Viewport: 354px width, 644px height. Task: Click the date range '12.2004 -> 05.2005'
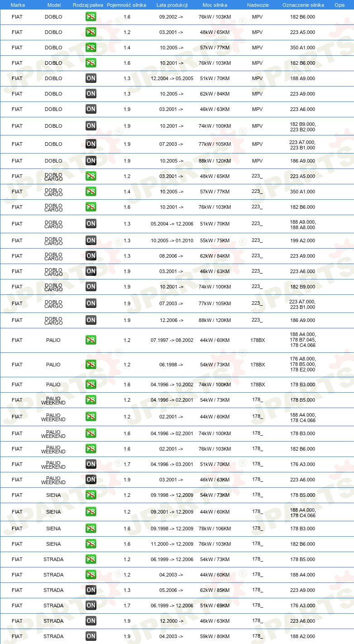172,78
